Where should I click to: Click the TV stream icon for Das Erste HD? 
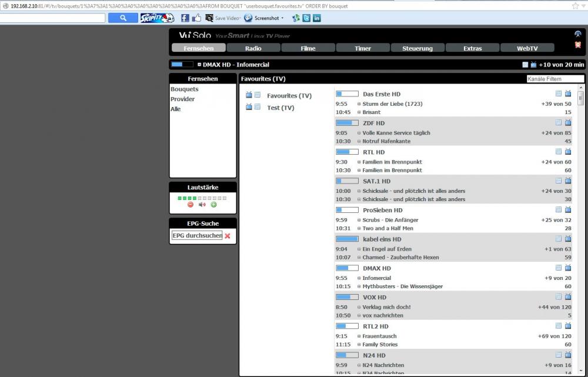pos(568,94)
